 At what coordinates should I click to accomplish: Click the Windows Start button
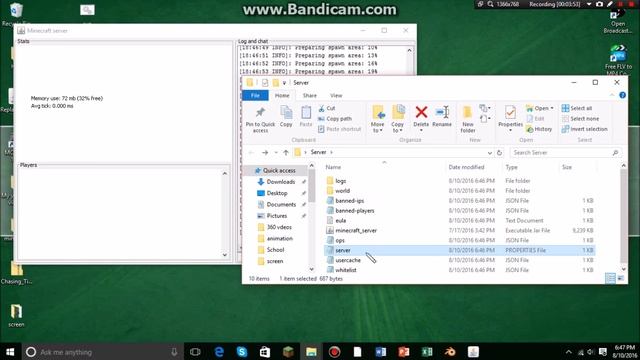point(10,352)
